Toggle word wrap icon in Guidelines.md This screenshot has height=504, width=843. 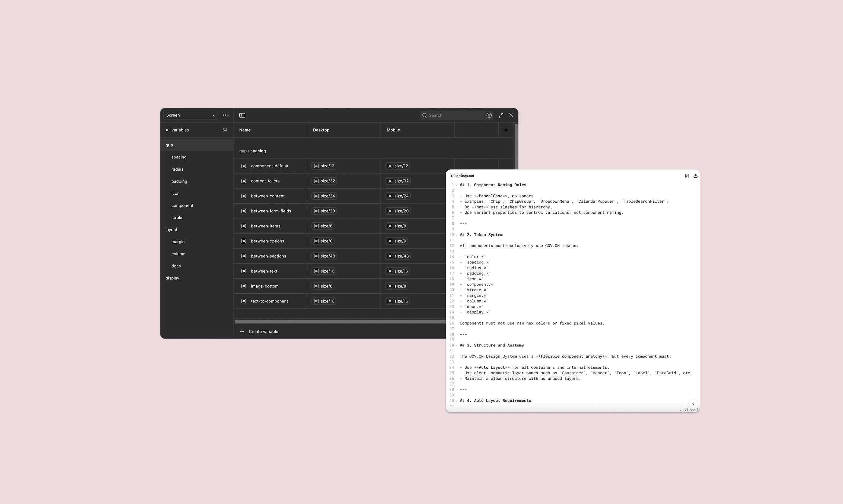[687, 176]
